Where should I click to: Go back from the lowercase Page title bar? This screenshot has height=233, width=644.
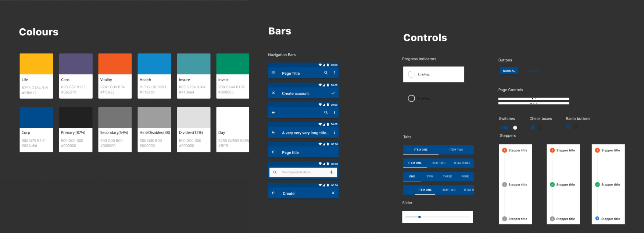tap(273, 152)
